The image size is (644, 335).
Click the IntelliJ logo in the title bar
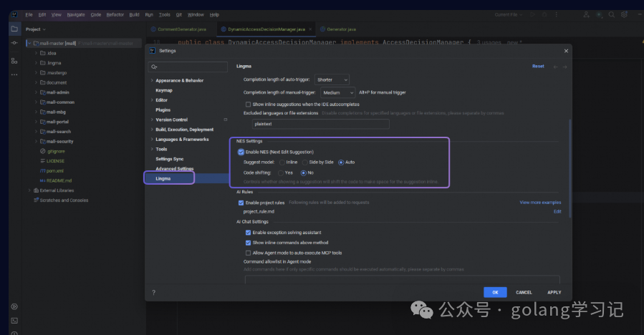point(14,14)
